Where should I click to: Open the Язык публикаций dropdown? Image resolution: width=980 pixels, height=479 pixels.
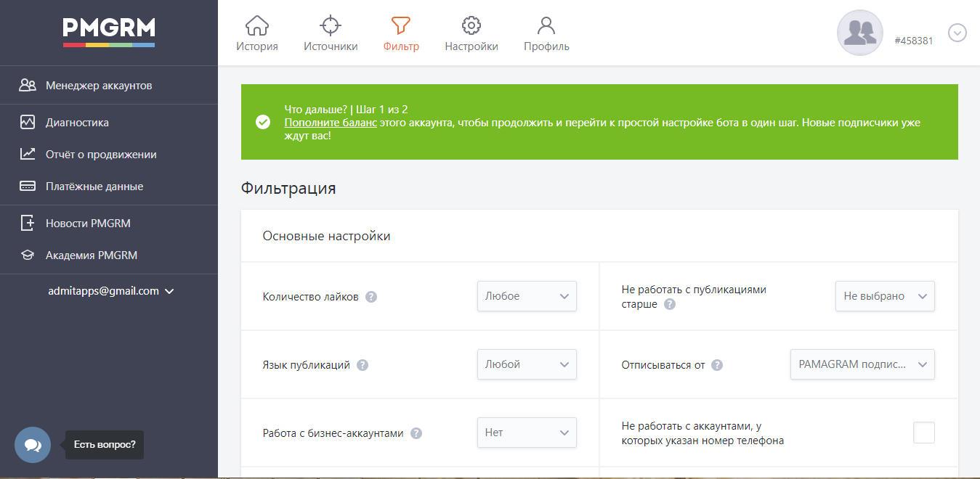[x=527, y=364]
